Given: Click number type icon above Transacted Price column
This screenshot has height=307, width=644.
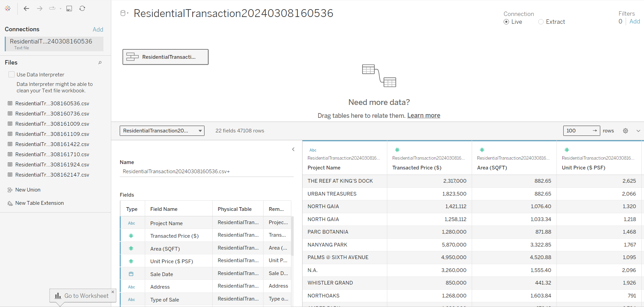Looking at the screenshot, I should coord(397,150).
